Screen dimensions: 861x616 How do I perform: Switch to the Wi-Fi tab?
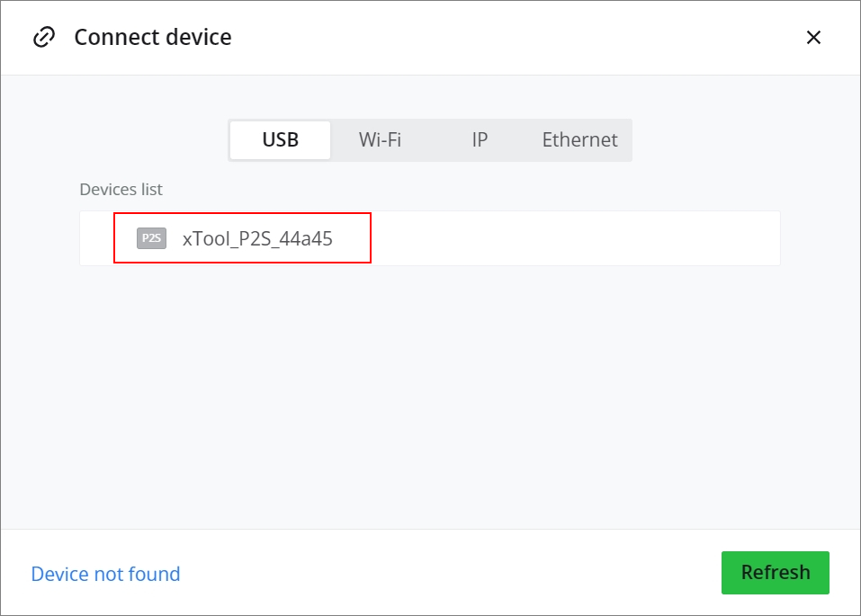(x=380, y=140)
